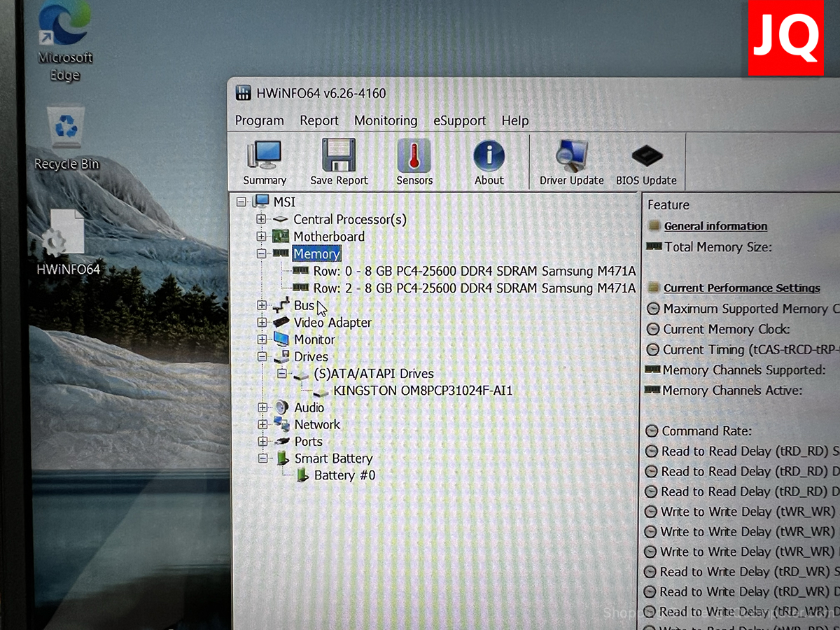The image size is (840, 630).
Task: Collapse the Smart Battery node
Action: coord(262,458)
